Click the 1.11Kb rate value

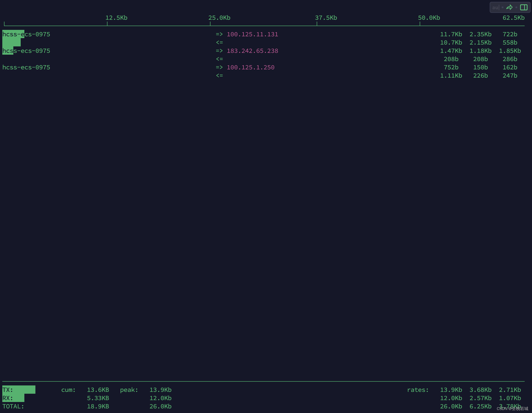pyautogui.click(x=451, y=76)
